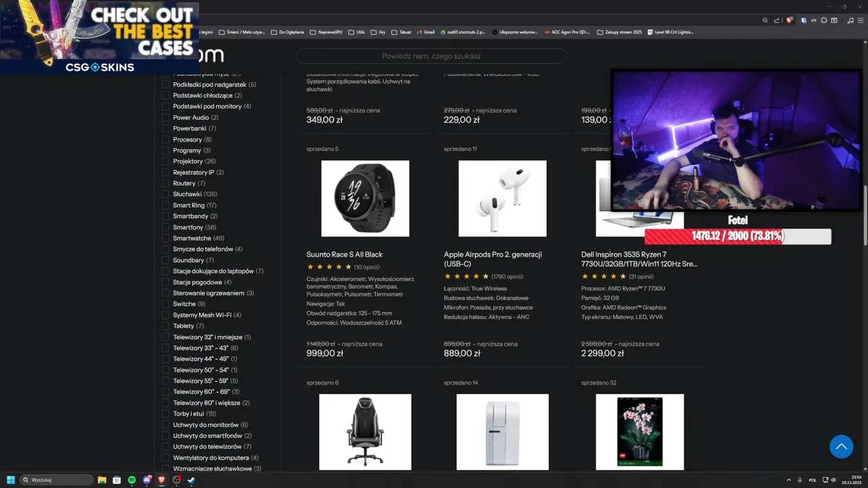The height and width of the screenshot is (488, 868).
Task: Open the Suunto (10 opinii) reviews link
Action: [367, 267]
